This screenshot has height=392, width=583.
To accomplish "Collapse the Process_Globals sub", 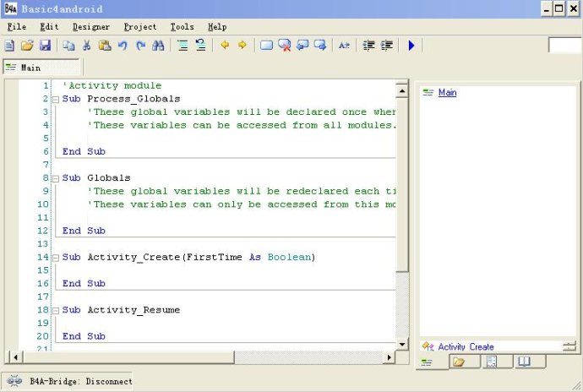I will (x=55, y=99).
